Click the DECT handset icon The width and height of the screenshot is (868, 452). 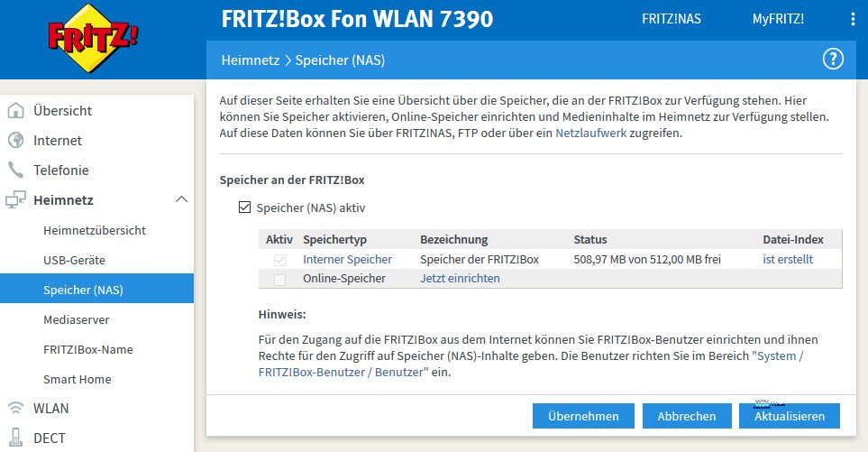pyautogui.click(x=15, y=438)
